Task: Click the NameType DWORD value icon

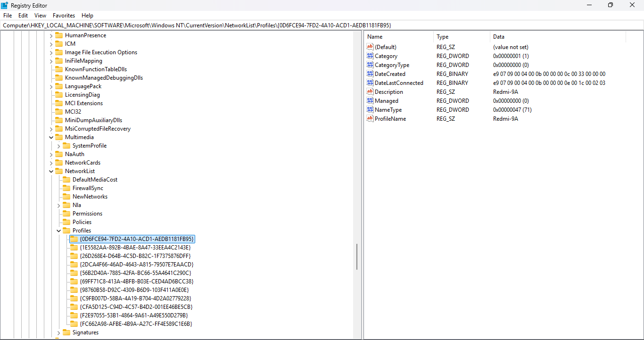Action: tap(370, 110)
